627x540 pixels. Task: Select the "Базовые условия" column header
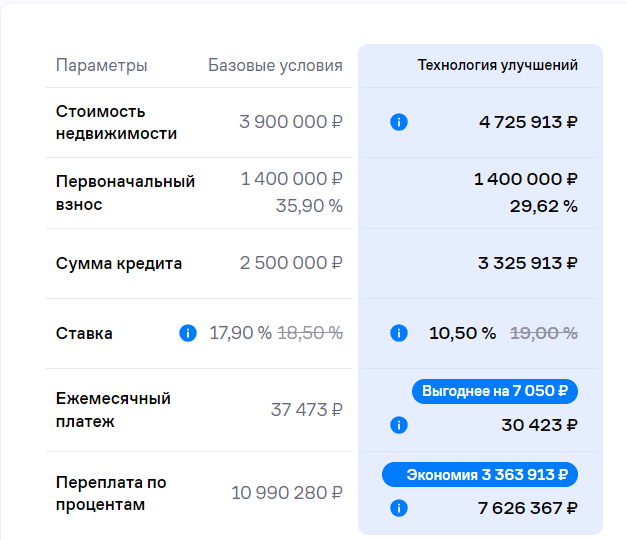coord(275,65)
